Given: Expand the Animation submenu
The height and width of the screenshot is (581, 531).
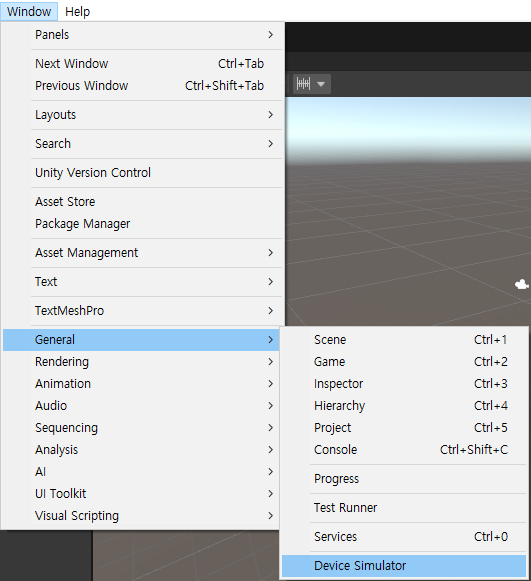Looking at the screenshot, I should click(141, 384).
